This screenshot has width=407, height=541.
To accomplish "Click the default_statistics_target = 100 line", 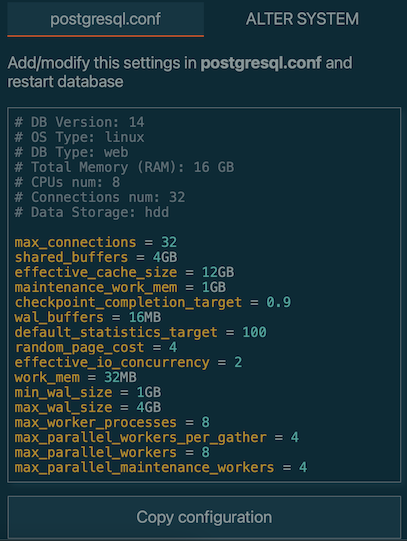I will click(140, 332).
